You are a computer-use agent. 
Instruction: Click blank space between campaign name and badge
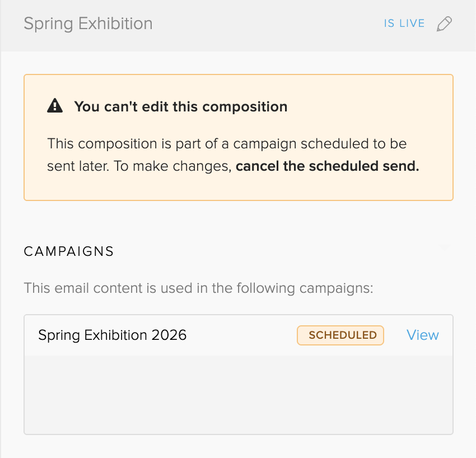click(x=241, y=335)
